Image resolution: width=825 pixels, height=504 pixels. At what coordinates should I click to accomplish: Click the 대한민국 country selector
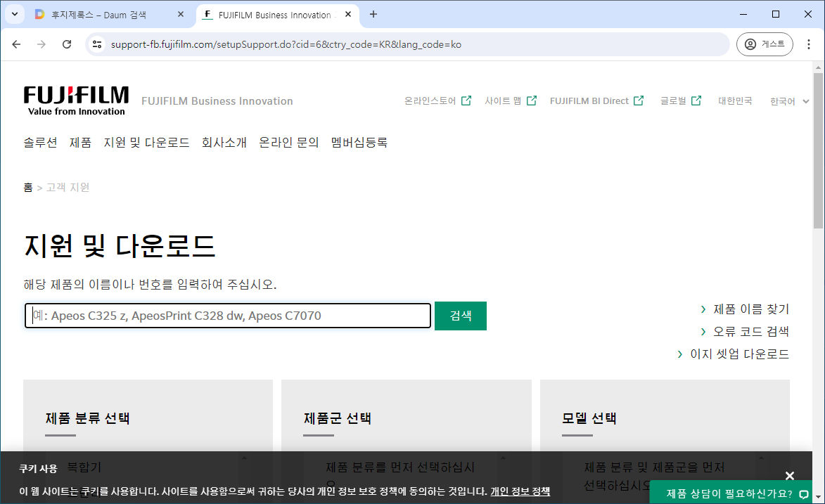click(x=735, y=101)
